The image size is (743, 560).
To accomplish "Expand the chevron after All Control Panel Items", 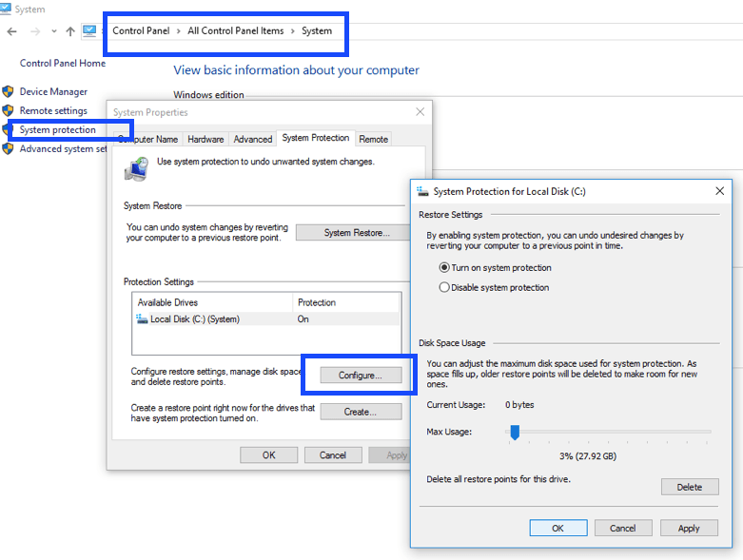I will [293, 31].
